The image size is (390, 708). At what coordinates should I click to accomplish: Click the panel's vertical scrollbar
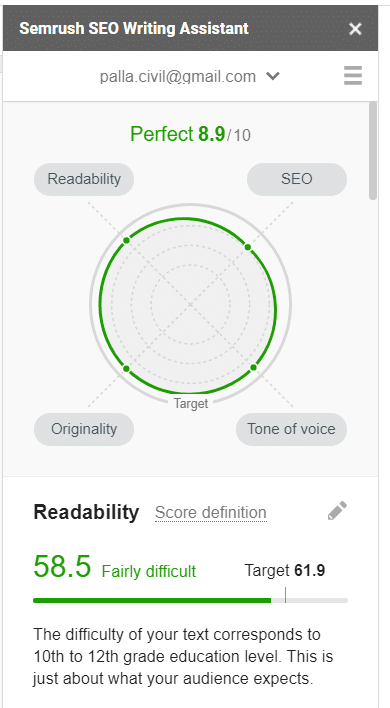coord(372,150)
